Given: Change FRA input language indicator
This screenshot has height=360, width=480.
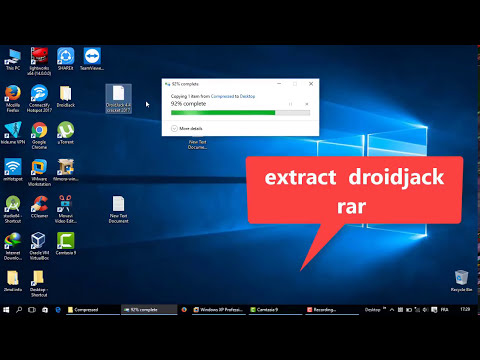Looking at the screenshot, I should click(x=444, y=310).
